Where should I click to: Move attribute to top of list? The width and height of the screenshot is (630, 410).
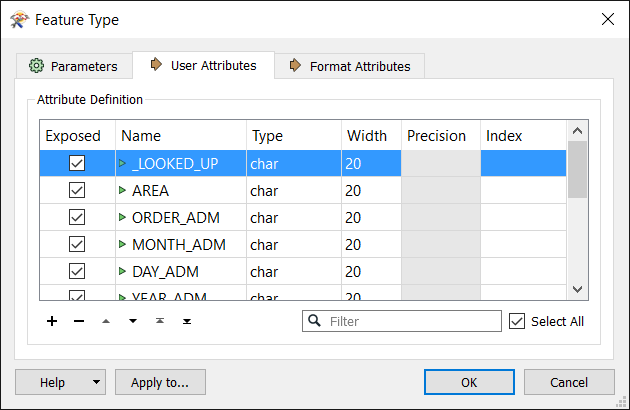coord(160,321)
